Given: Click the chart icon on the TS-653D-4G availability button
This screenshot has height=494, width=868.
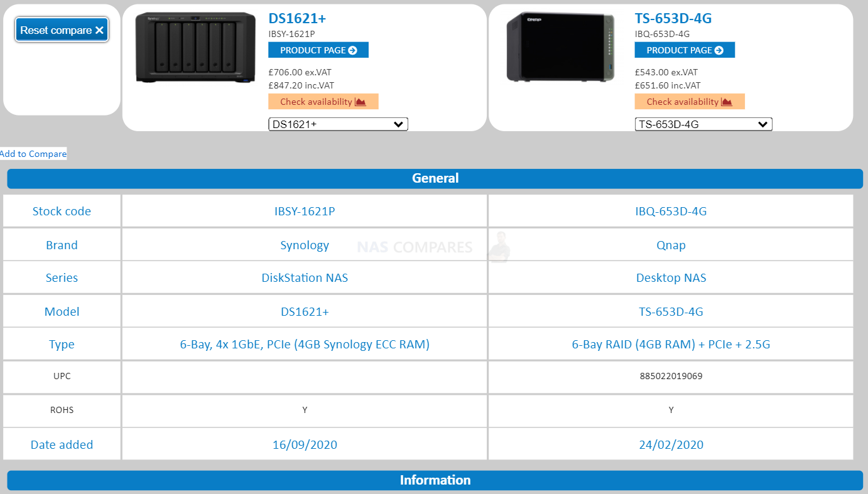Looking at the screenshot, I should (x=727, y=102).
